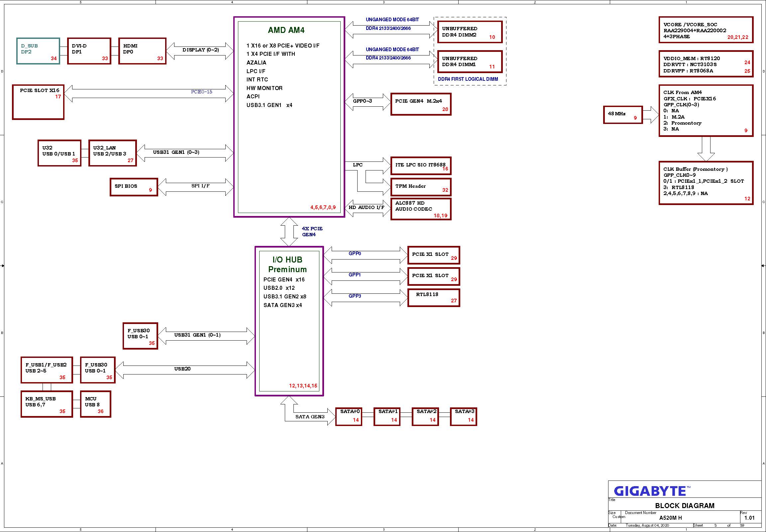This screenshot has width=766, height=532.
Task: Select the "PCIE GEN4 x16" line
Action: point(284,279)
